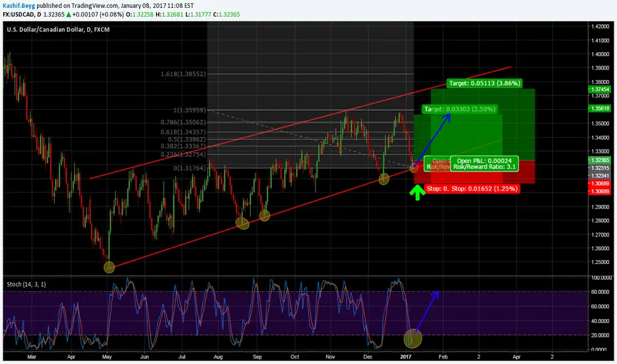The height and width of the screenshot is (364, 617).
Task: Click the Stop: 0.01652 (1.25%) label
Action: [485, 189]
